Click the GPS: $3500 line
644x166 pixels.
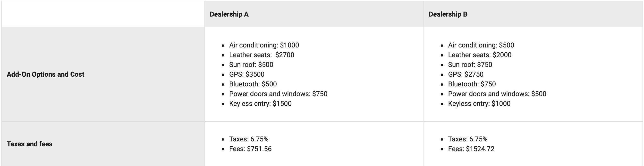pos(246,74)
